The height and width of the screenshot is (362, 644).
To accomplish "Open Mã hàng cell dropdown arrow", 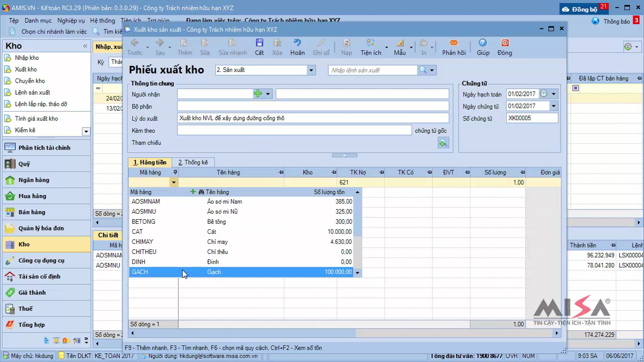I will (174, 182).
